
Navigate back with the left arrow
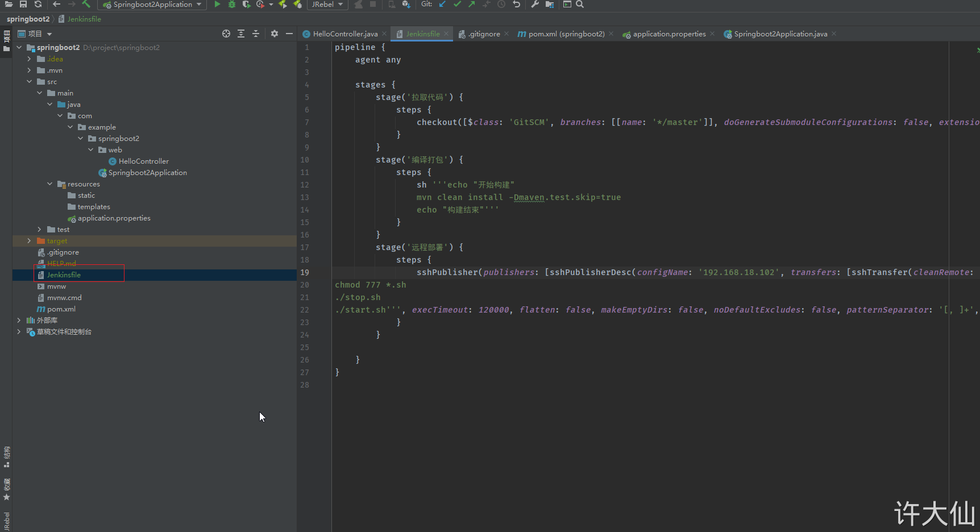[56, 4]
